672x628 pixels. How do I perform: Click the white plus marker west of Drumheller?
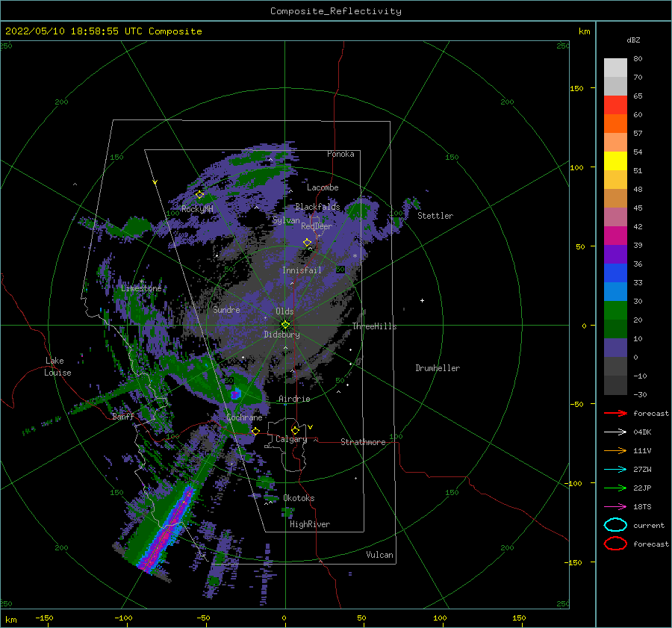(x=422, y=300)
